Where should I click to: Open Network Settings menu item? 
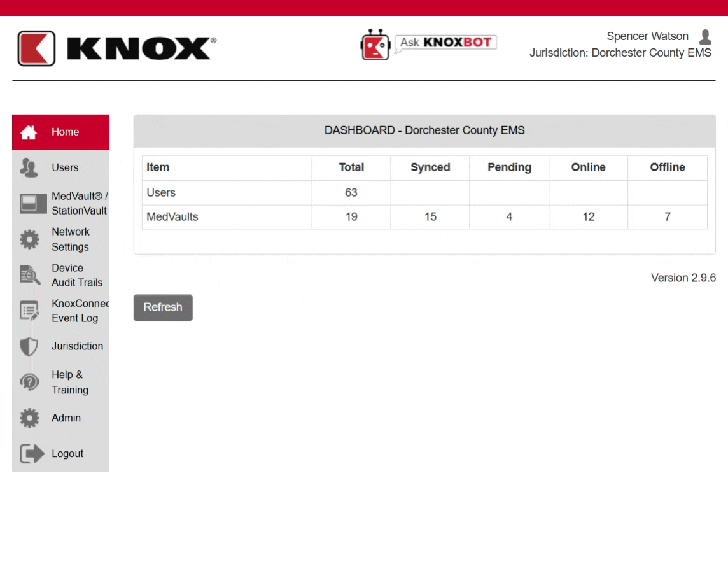point(61,239)
